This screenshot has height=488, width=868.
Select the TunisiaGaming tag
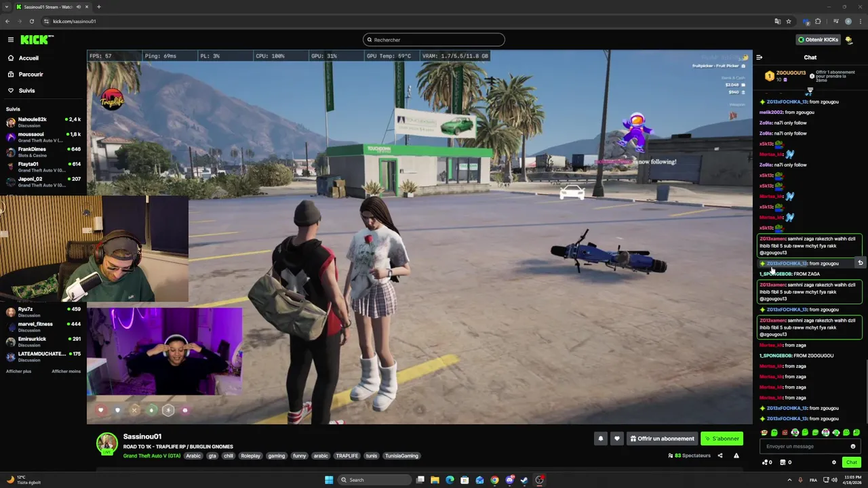[401, 456]
